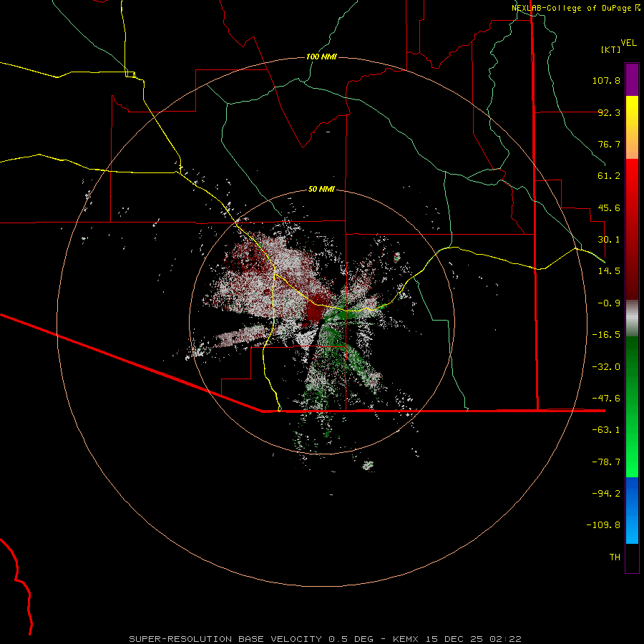Click the -63.1 velocity scale value

click(606, 430)
